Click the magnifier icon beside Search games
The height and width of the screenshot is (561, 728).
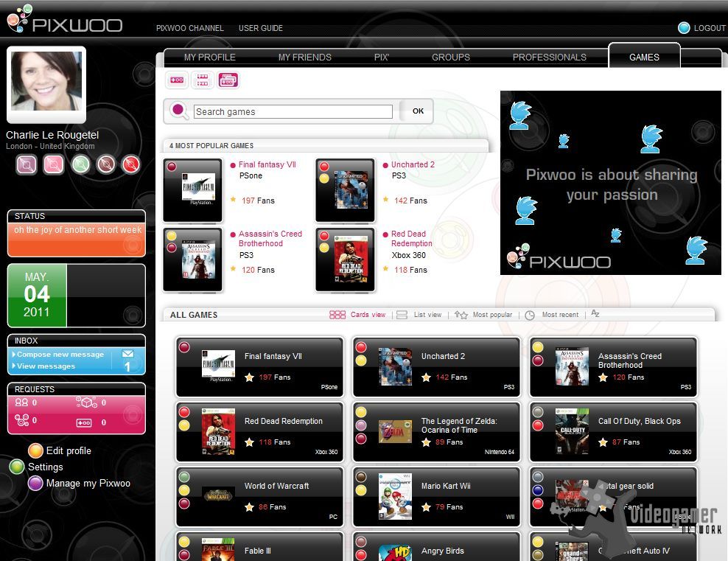click(x=179, y=111)
